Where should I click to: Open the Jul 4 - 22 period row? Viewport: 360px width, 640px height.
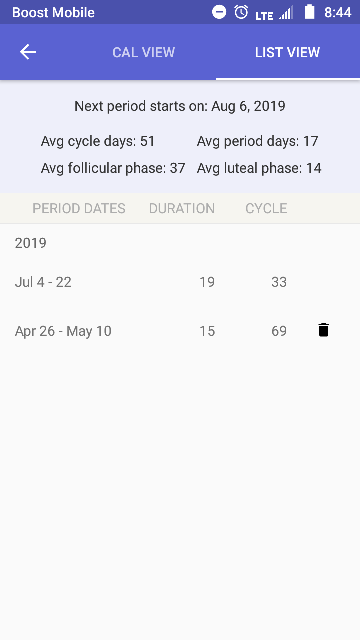click(180, 282)
